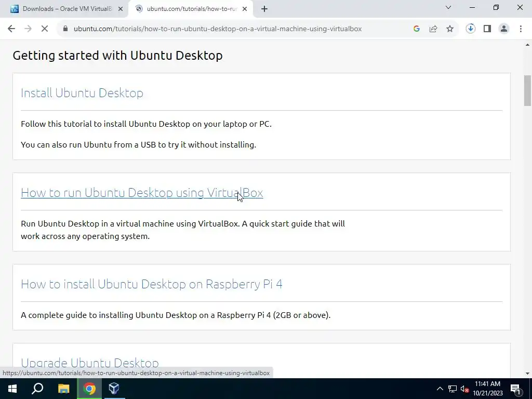This screenshot has width=532, height=399.
Task: Open the Windows Start menu
Action: pos(12,389)
